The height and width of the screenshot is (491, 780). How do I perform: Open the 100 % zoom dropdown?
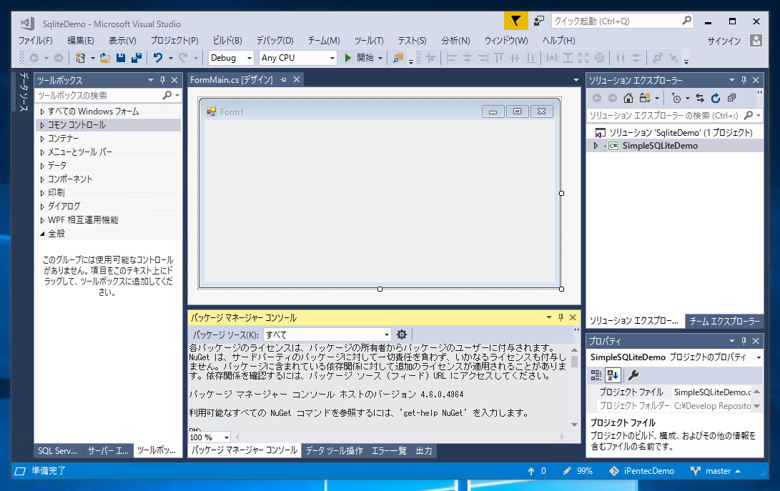point(226,437)
